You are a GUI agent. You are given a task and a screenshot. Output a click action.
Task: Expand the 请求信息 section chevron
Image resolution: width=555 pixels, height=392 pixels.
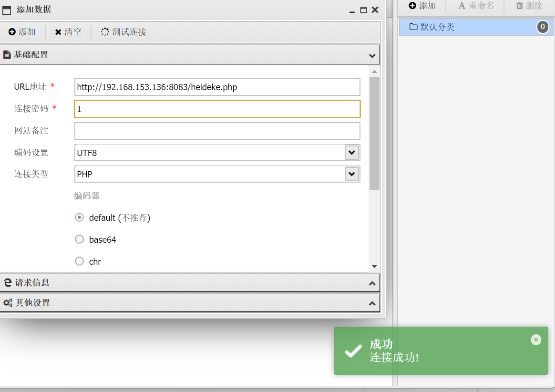[x=372, y=283]
